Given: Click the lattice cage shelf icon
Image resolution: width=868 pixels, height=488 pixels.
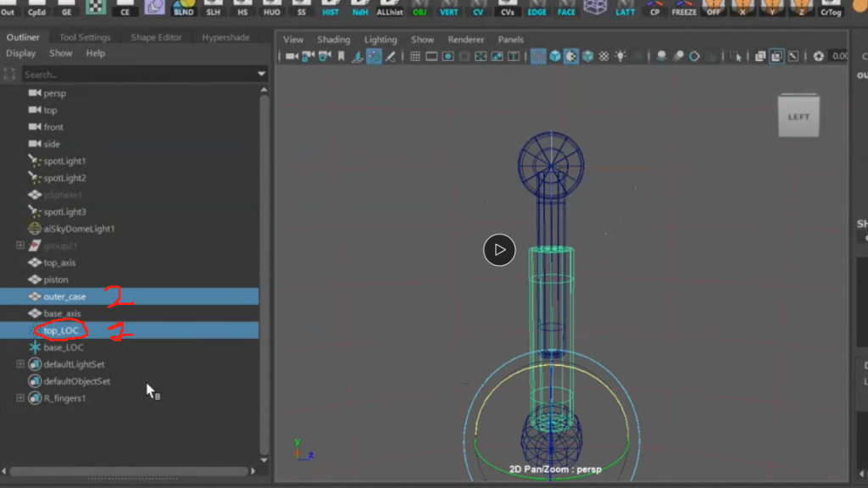Looking at the screenshot, I should pyautogui.click(x=595, y=8).
